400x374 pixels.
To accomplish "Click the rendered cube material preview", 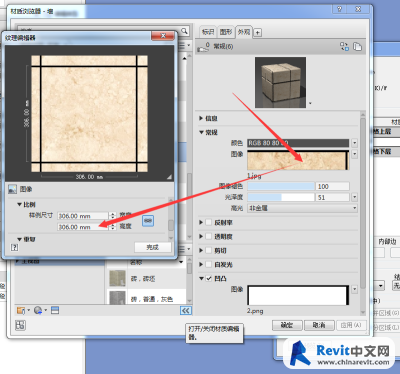I will point(280,82).
